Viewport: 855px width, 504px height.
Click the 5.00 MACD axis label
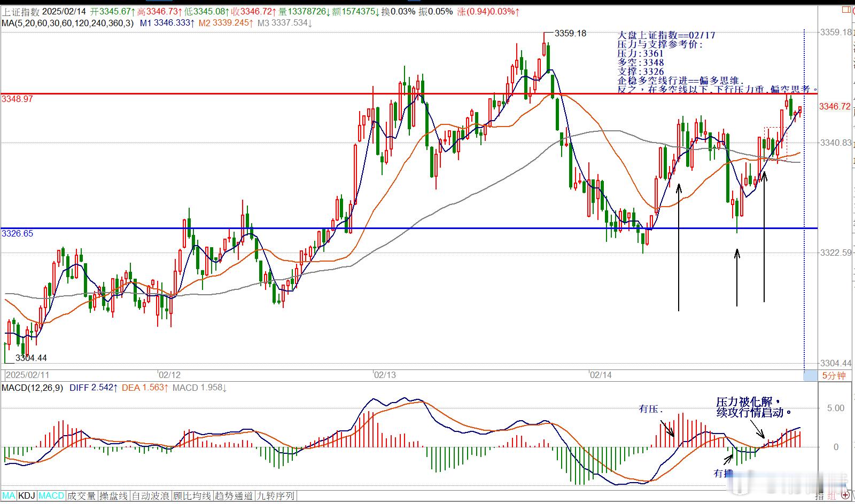pyautogui.click(x=836, y=408)
